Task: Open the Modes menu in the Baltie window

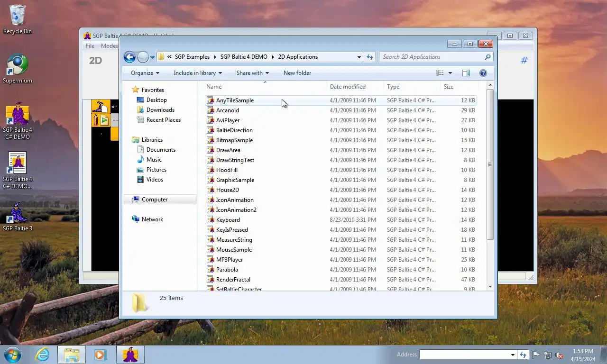Action: 109,46
